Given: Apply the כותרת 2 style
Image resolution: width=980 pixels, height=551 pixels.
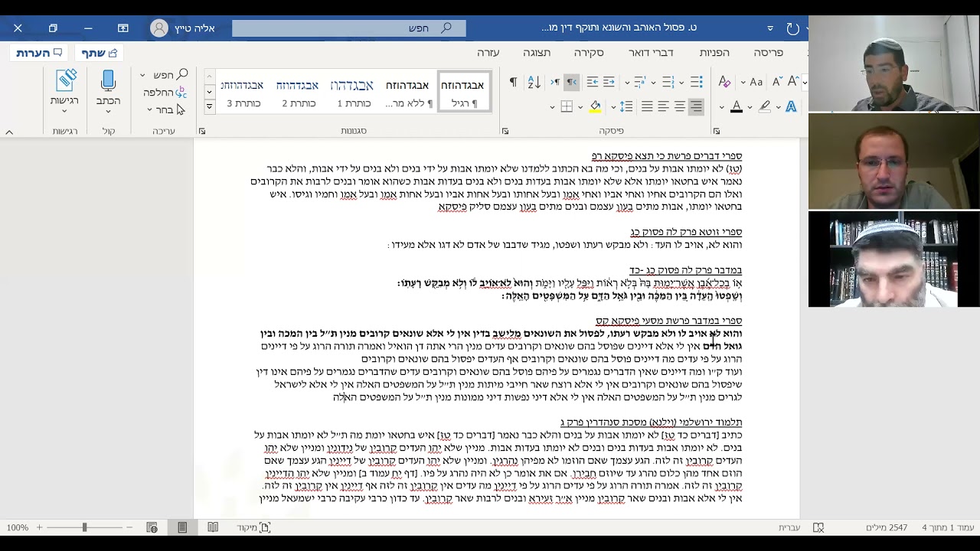Looking at the screenshot, I should coord(298,92).
